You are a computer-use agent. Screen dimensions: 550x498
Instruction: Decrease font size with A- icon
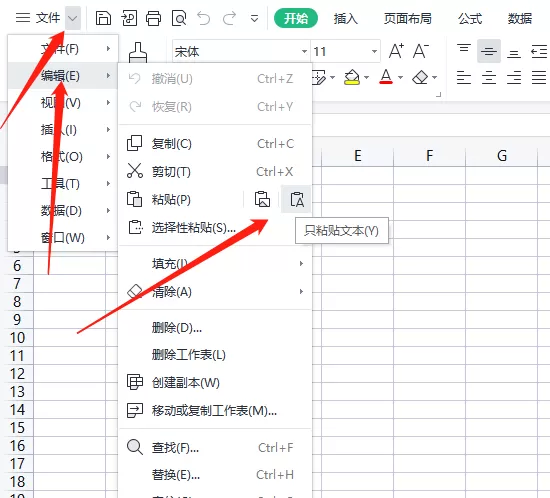(x=421, y=51)
